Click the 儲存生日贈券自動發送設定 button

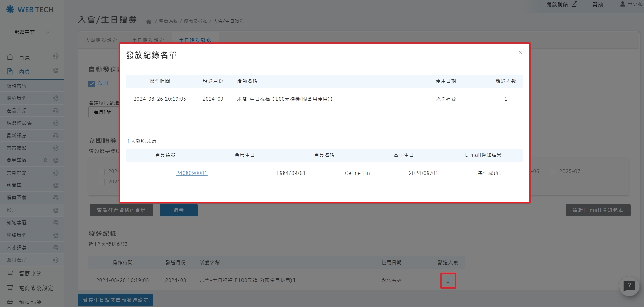[115, 300]
